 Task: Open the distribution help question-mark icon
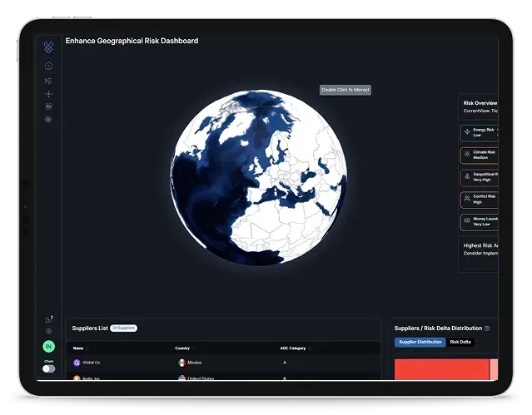487,329
